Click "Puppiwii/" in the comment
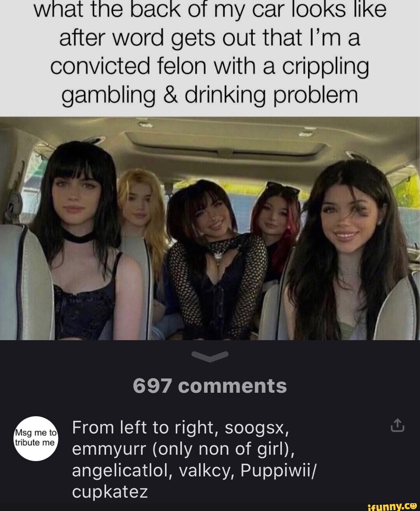Viewport: 420px width, 511px height. (279, 470)
